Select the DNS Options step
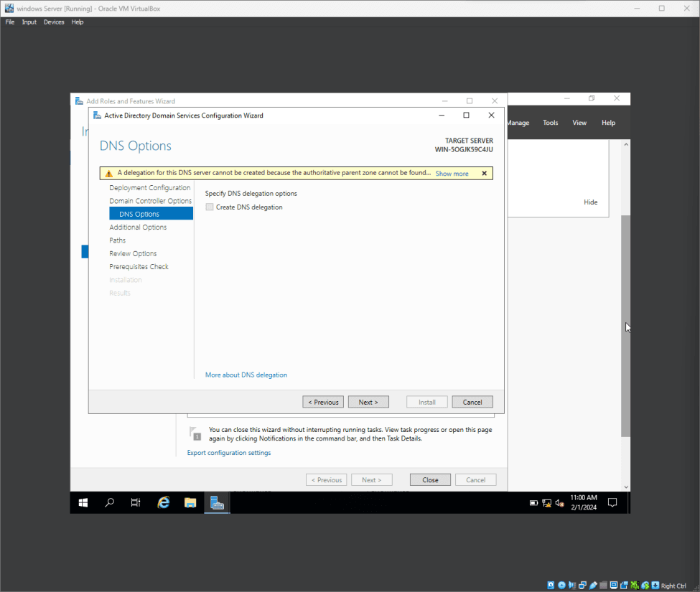This screenshot has width=700, height=592. [x=151, y=214]
